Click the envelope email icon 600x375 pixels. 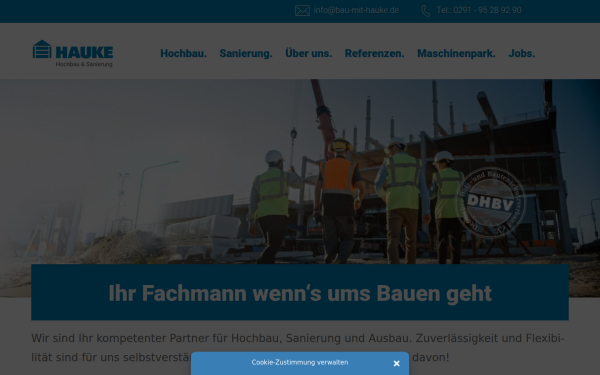(302, 10)
